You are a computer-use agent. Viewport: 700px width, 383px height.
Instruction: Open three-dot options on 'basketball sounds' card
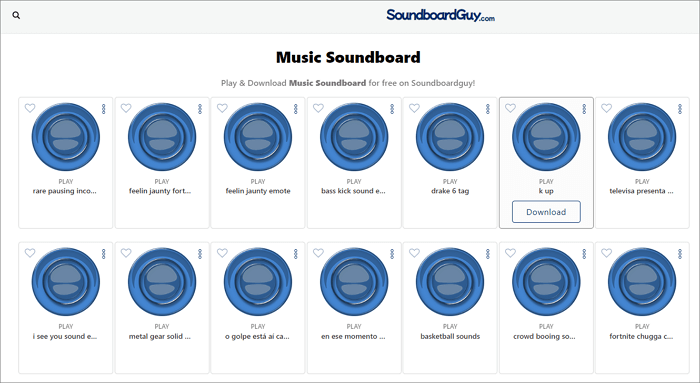pos(488,254)
